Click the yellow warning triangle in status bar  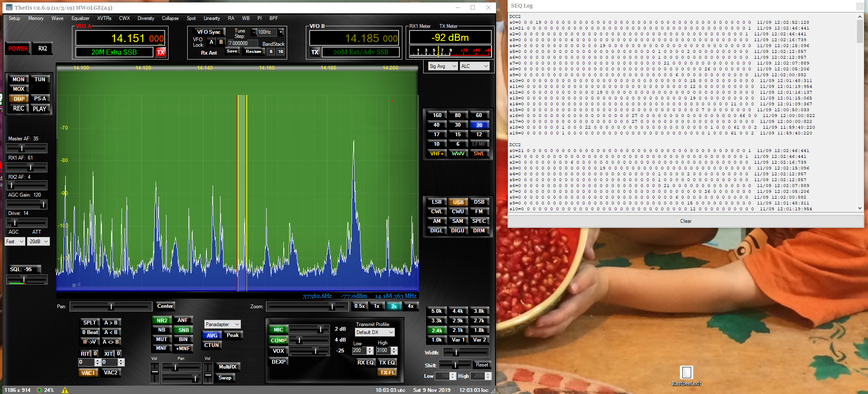pos(65,390)
